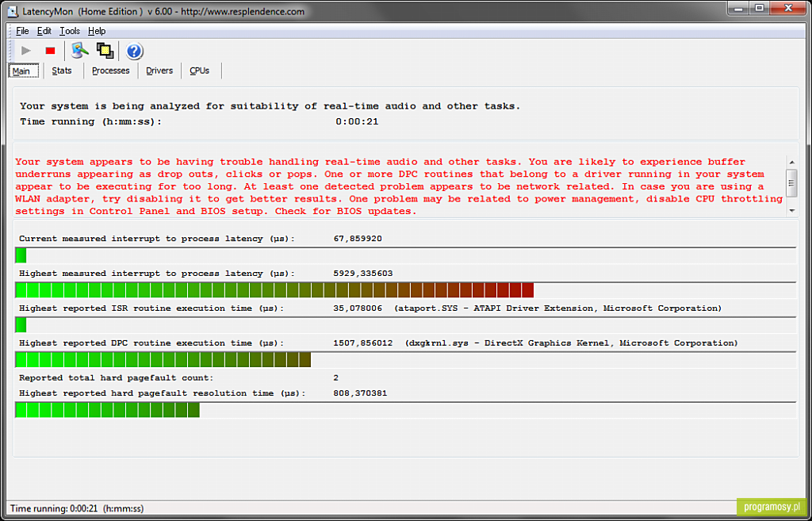
Task: Click the magnifier analysis toolbar icon
Action: (80, 51)
